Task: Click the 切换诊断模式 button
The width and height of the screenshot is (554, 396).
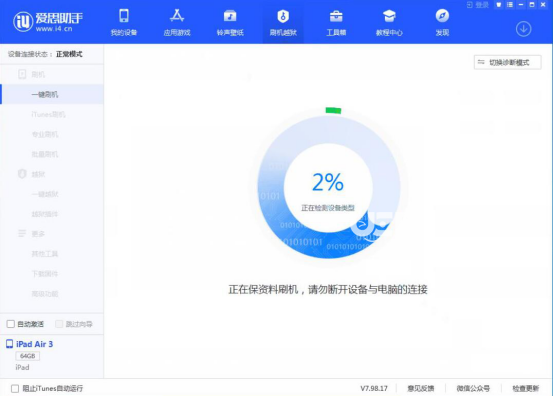Action: click(507, 63)
